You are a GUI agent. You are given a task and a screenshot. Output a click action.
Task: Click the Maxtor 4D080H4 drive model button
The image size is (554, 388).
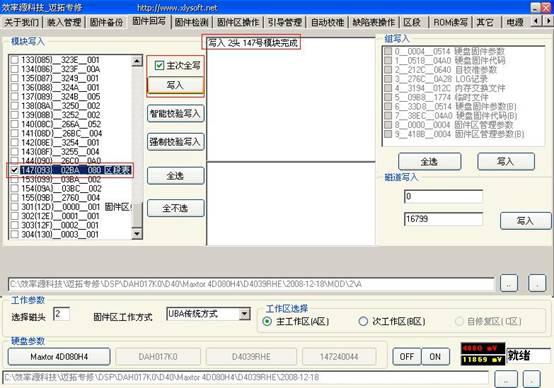click(x=59, y=357)
